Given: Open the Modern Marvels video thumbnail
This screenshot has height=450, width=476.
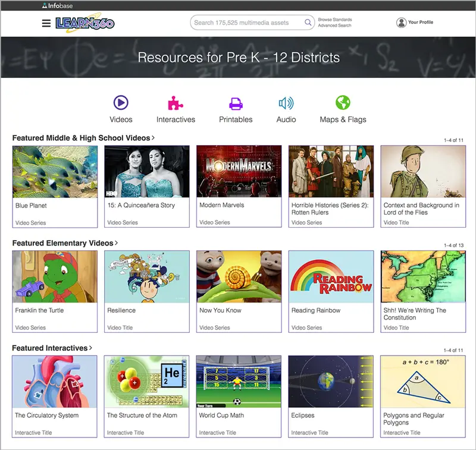Looking at the screenshot, I should tap(239, 172).
